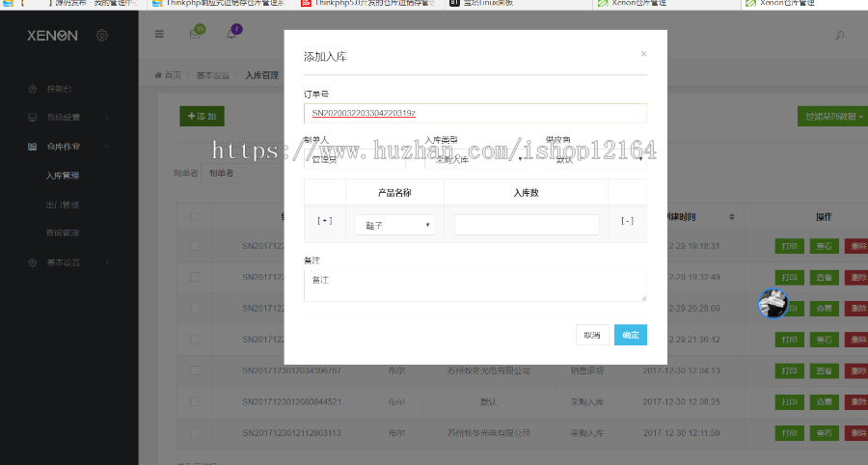Toggle the hamburger sidebar menu icon
Image resolution: width=868 pixels, height=465 pixels.
[x=159, y=35]
